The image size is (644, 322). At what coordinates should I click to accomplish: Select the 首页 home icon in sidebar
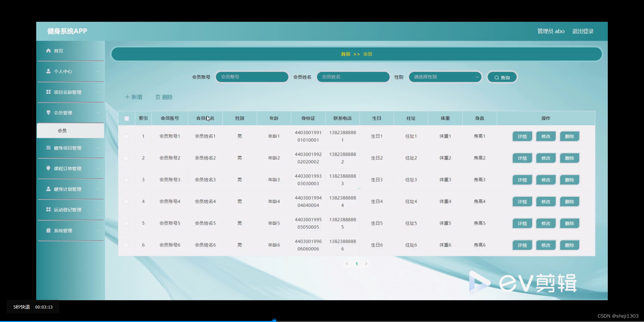point(48,51)
